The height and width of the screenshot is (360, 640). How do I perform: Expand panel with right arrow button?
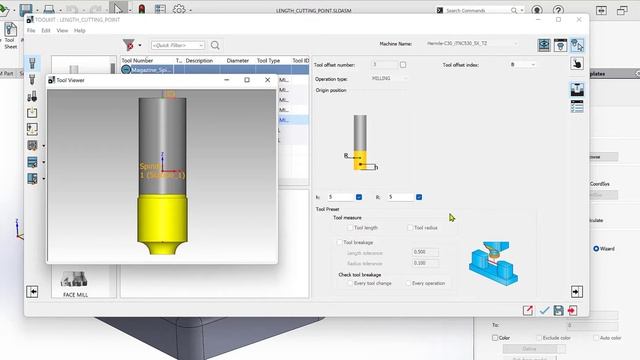click(577, 292)
